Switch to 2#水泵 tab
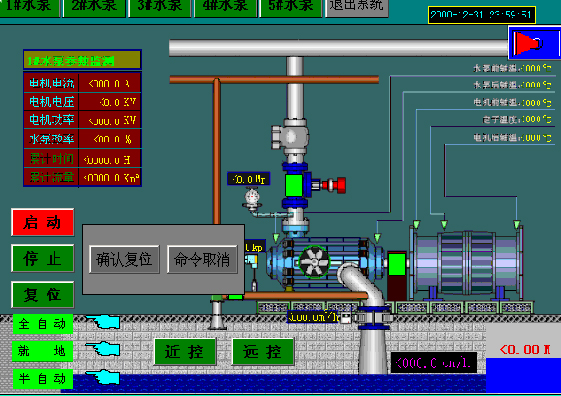This screenshot has width=561, height=396. point(94,7)
